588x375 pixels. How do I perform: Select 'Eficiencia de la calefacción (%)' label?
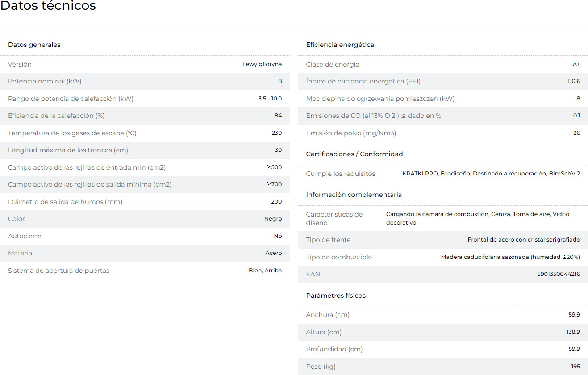(56, 116)
